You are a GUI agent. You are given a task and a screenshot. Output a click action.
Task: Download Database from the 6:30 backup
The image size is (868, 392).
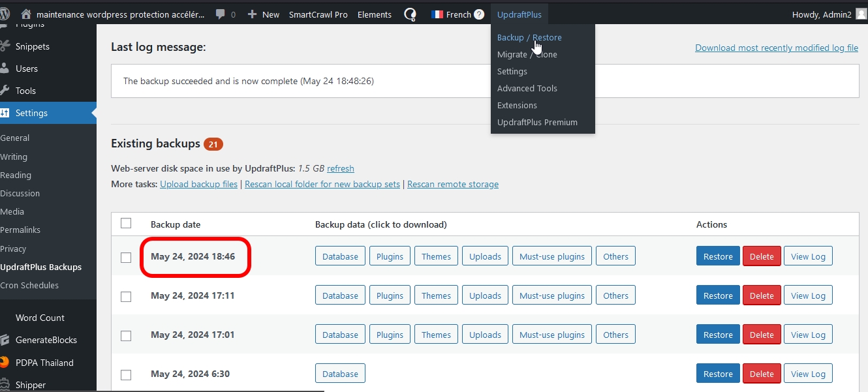(340, 374)
